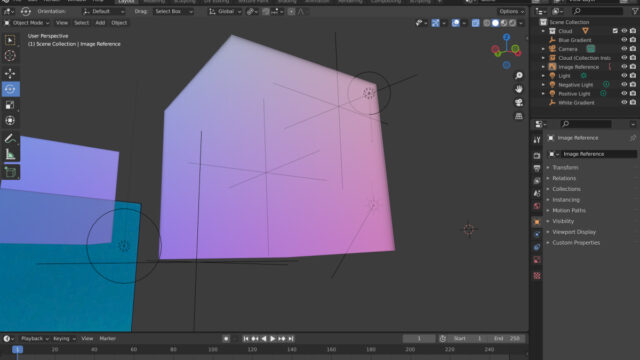Expand the Transform panel
The width and height of the screenshot is (640, 360).
(x=565, y=167)
